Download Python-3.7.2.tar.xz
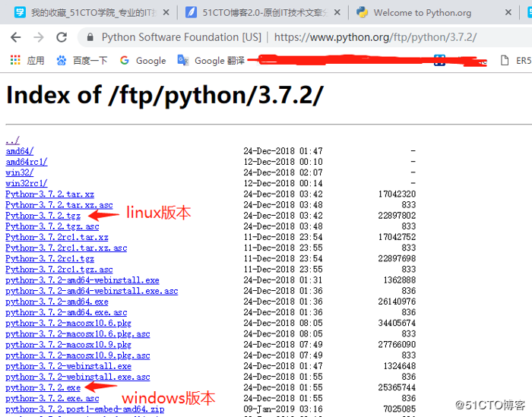This screenshot has width=532, height=417. coord(50,194)
